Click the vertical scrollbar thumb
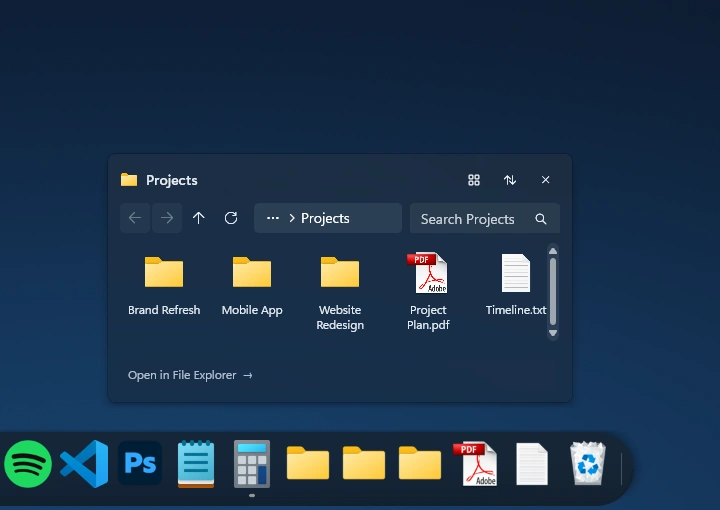This screenshot has height=510, width=720. [x=553, y=292]
